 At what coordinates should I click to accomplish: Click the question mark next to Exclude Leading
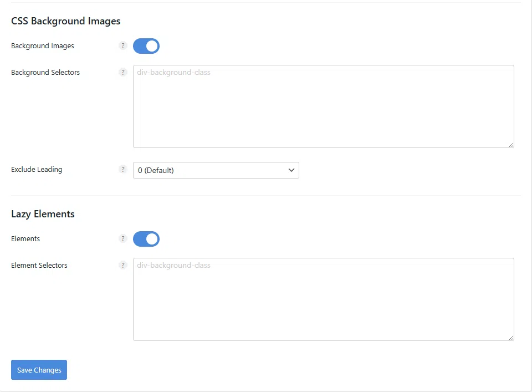(123, 170)
